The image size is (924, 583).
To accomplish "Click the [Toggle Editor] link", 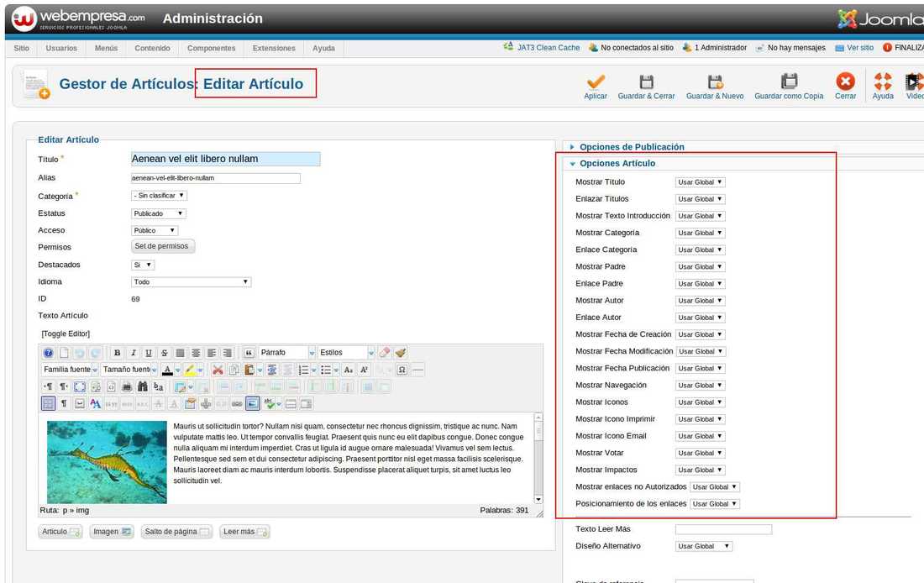I will pyautogui.click(x=66, y=334).
